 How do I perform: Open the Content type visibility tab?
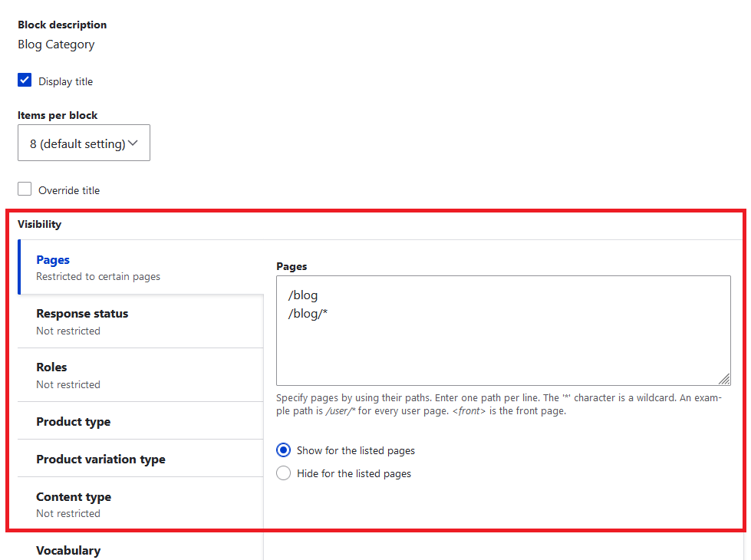coord(74,497)
